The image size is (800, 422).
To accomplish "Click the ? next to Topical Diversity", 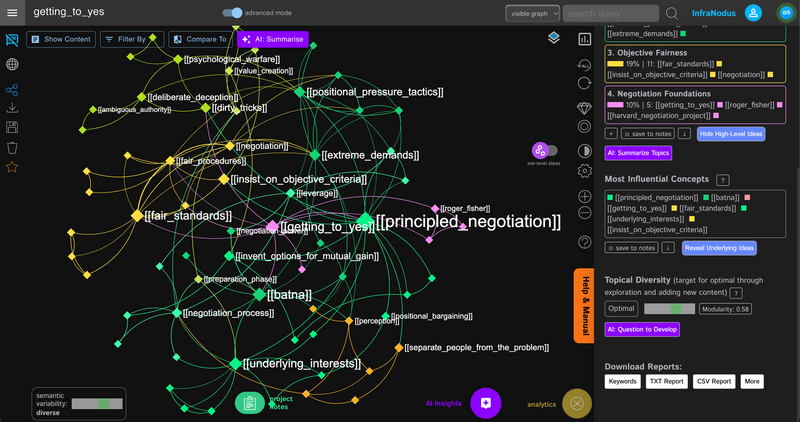I will point(735,293).
